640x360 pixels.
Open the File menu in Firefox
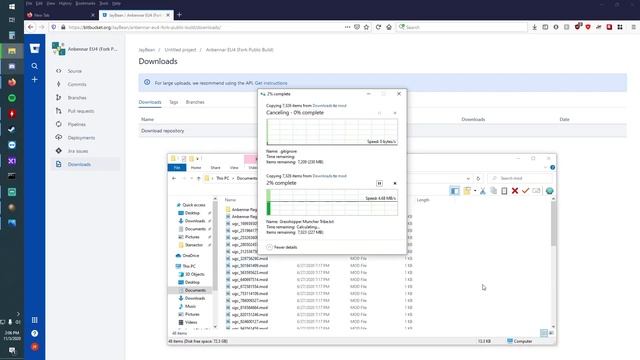[29, 3]
